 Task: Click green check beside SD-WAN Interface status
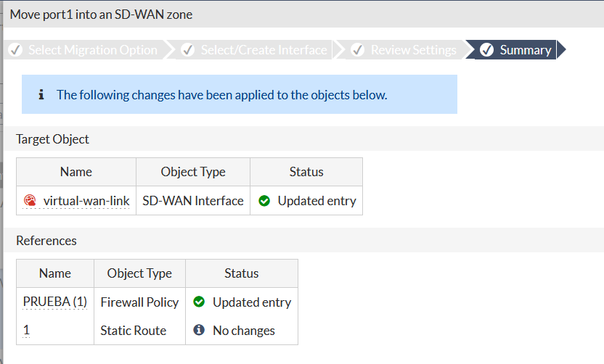pyautogui.click(x=264, y=201)
